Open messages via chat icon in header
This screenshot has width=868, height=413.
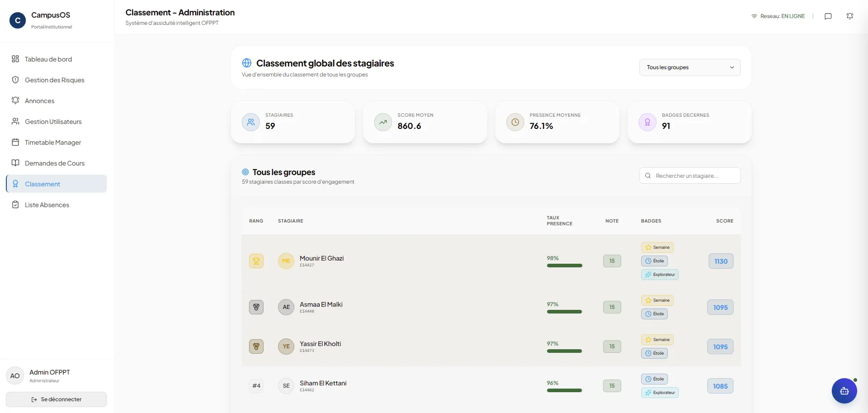(x=828, y=16)
